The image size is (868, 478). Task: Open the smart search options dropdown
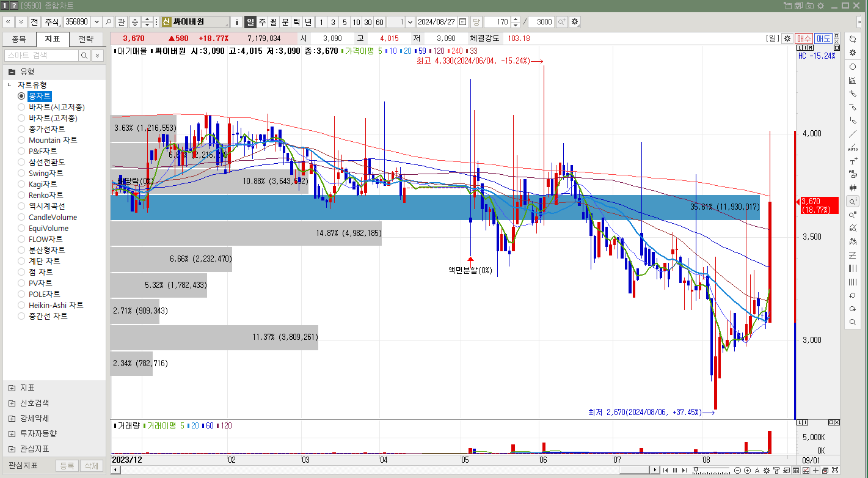click(x=98, y=56)
